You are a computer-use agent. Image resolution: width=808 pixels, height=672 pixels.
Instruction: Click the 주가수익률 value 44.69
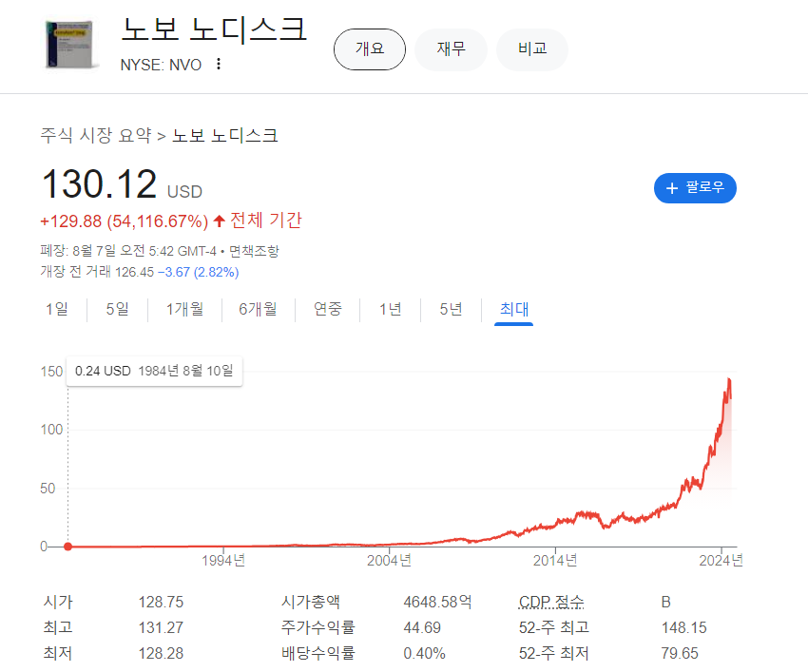click(422, 627)
